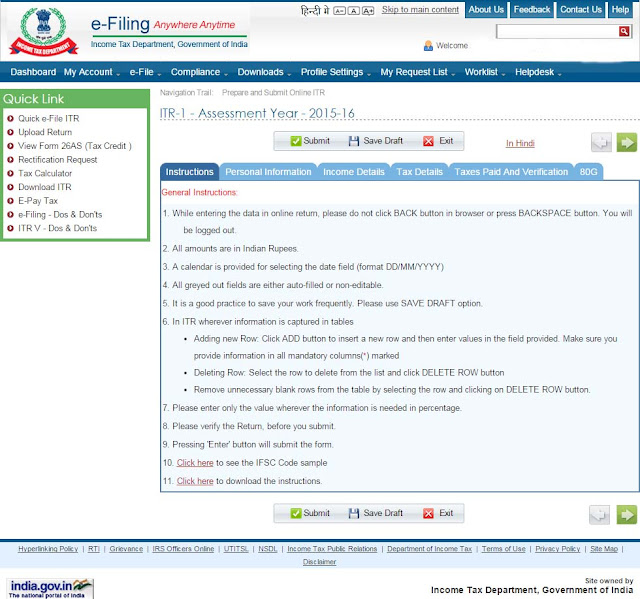Open the Help link at top
This screenshot has height=599, width=640.
[x=620, y=9]
